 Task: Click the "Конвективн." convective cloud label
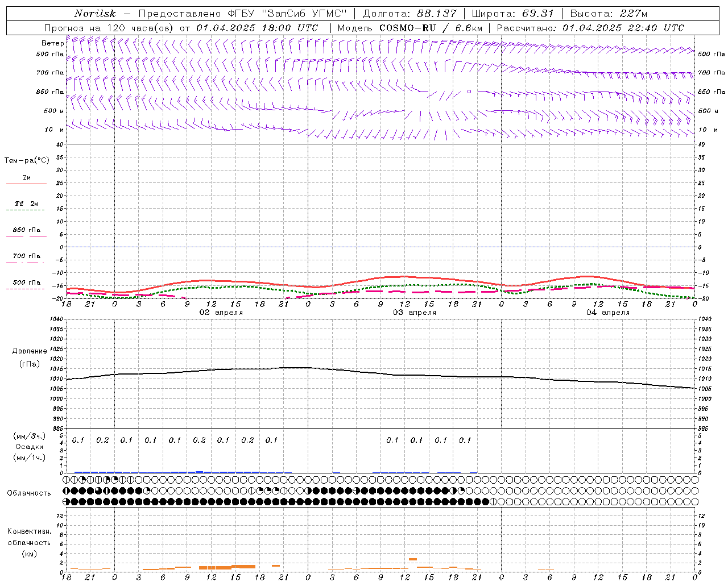29,531
